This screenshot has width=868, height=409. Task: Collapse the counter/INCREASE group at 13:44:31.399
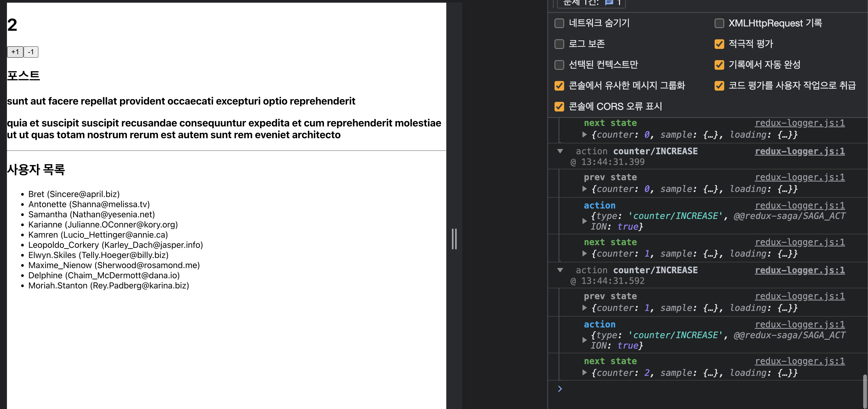[560, 151]
